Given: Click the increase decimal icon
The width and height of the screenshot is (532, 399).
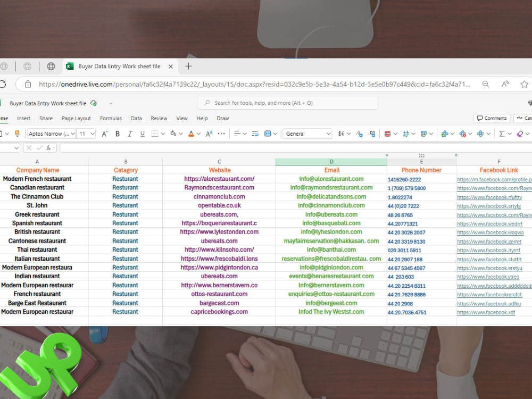Looking at the screenshot, I should click(372, 134).
